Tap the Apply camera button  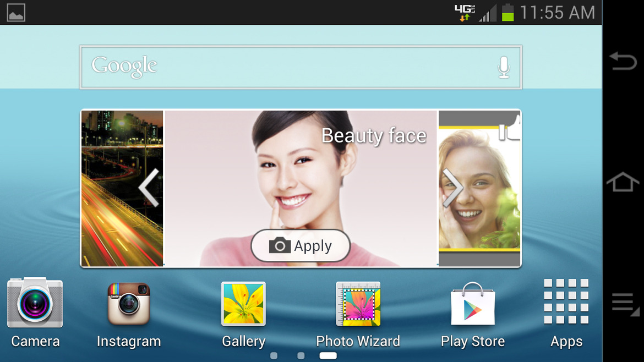(x=301, y=245)
